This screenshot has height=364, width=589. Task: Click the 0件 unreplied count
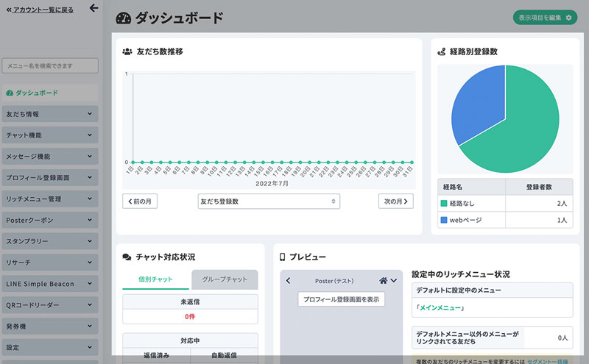[190, 317]
